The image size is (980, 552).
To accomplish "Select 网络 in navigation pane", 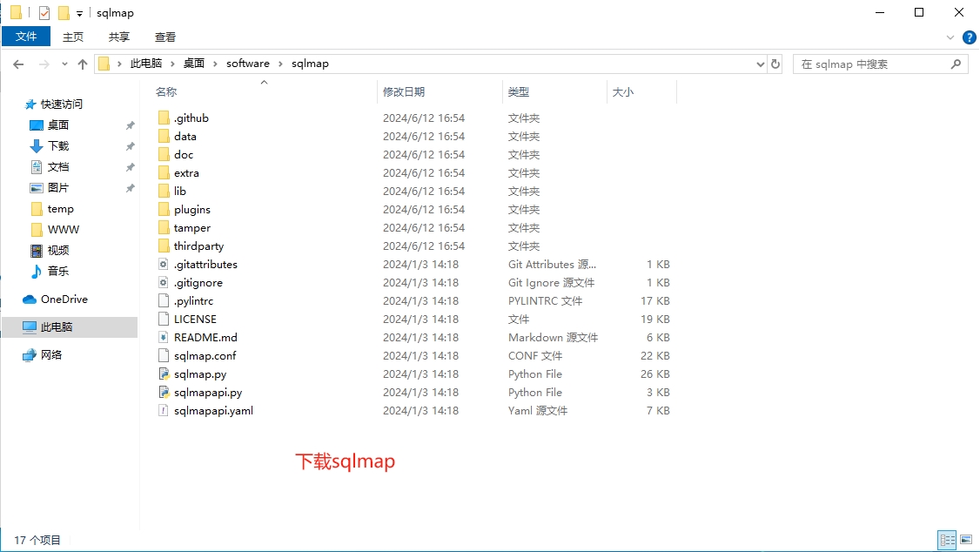I will click(51, 355).
